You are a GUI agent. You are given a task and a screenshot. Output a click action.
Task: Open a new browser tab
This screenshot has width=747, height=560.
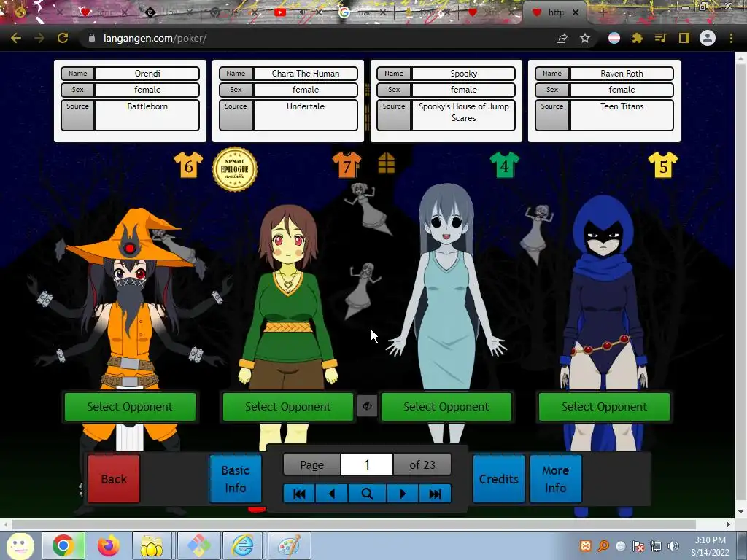click(x=603, y=13)
